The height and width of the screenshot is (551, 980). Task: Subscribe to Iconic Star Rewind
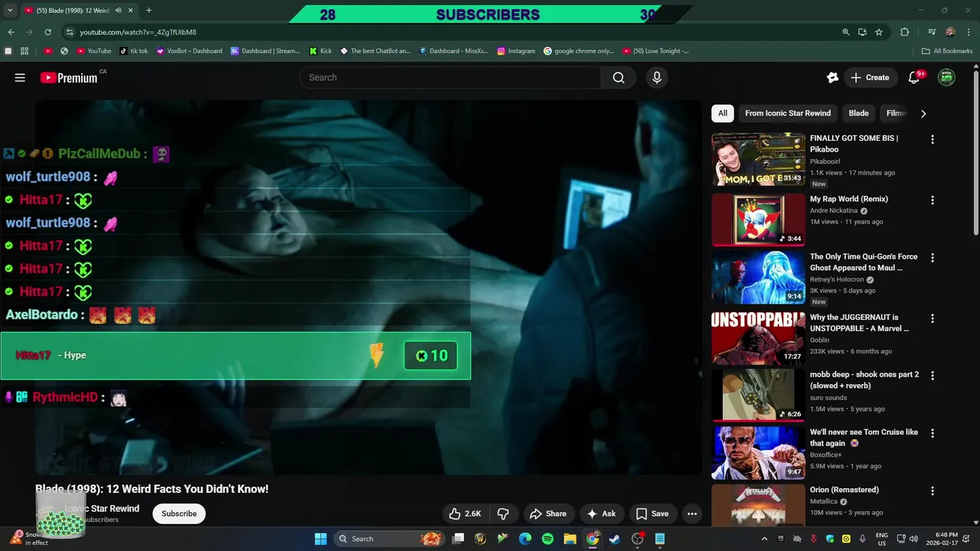point(179,514)
